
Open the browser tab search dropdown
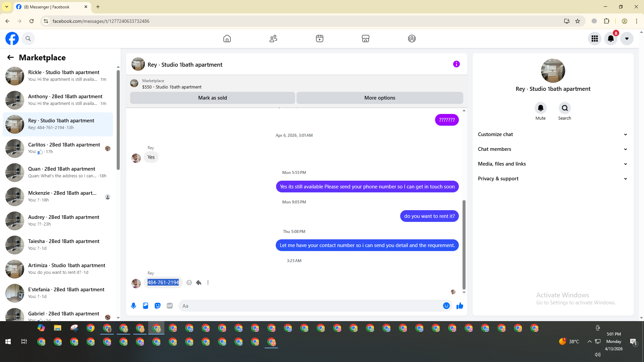pos(7,7)
